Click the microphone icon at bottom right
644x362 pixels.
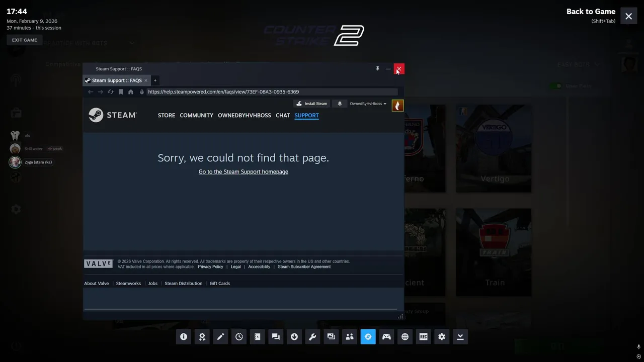638,347
